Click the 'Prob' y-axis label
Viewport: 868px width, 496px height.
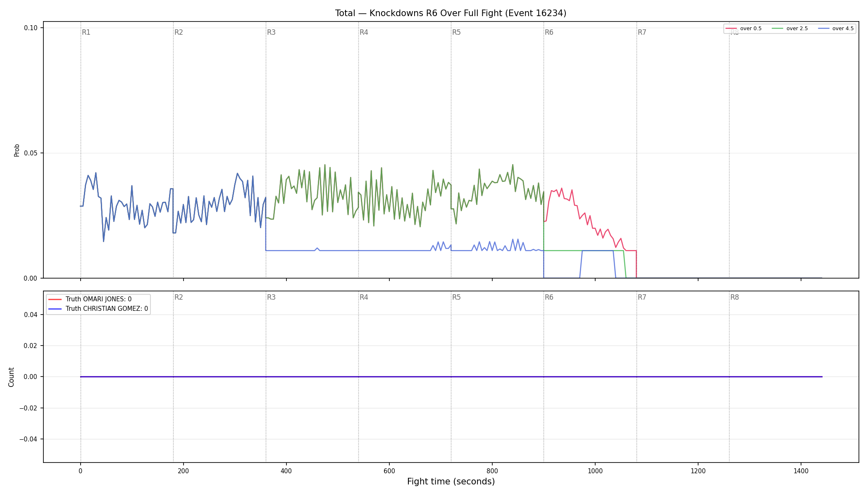pyautogui.click(x=17, y=150)
